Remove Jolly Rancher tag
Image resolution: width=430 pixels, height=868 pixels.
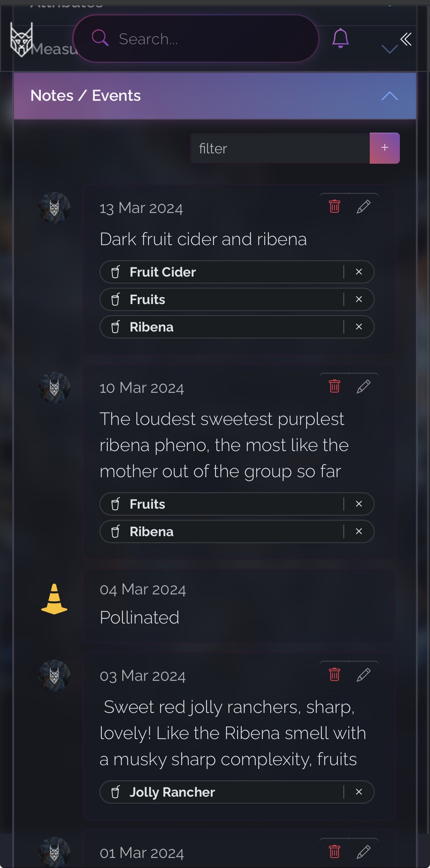(359, 792)
